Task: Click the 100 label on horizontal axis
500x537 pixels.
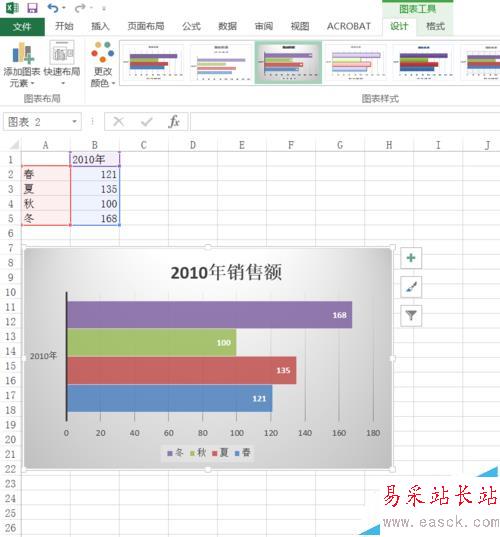Action: pyautogui.click(x=237, y=433)
